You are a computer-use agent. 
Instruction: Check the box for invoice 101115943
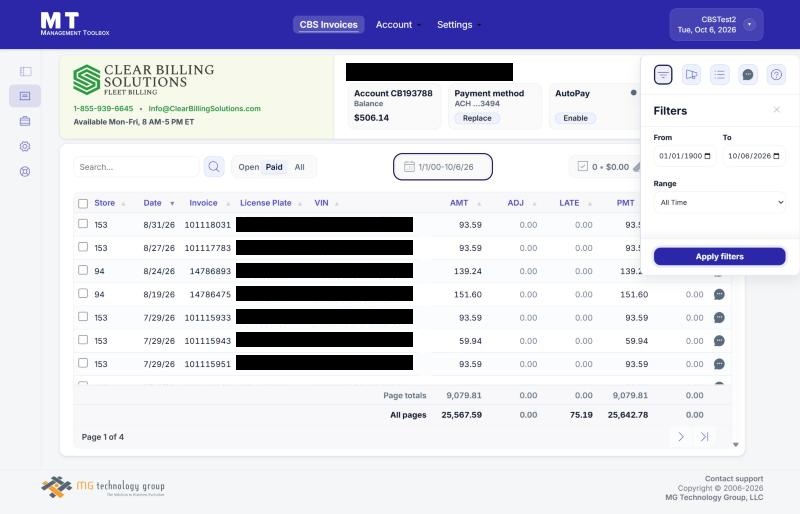[83, 339]
